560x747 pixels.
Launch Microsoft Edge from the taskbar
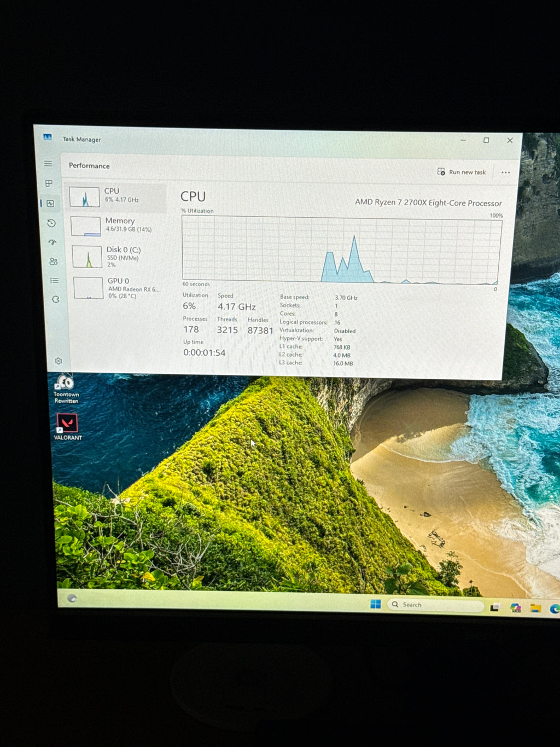[555, 609]
